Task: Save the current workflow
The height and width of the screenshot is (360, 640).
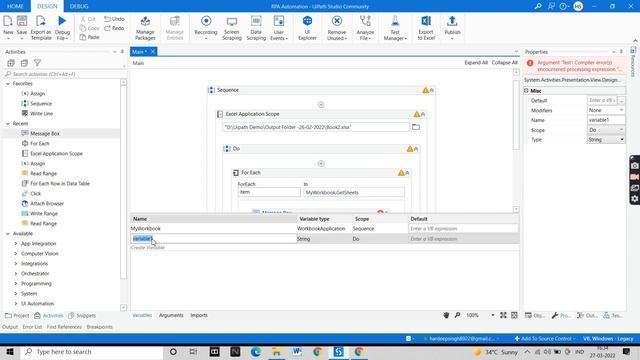Action: coord(22,27)
